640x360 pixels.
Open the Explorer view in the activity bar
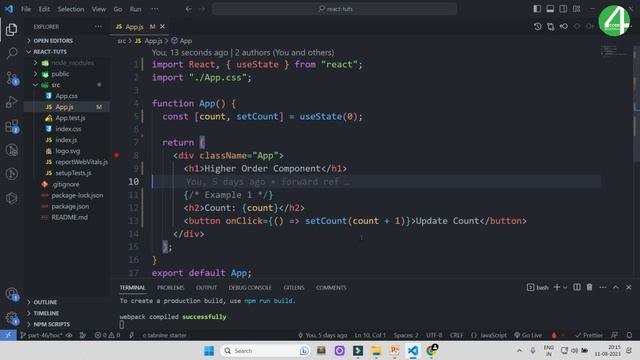[x=11, y=29]
